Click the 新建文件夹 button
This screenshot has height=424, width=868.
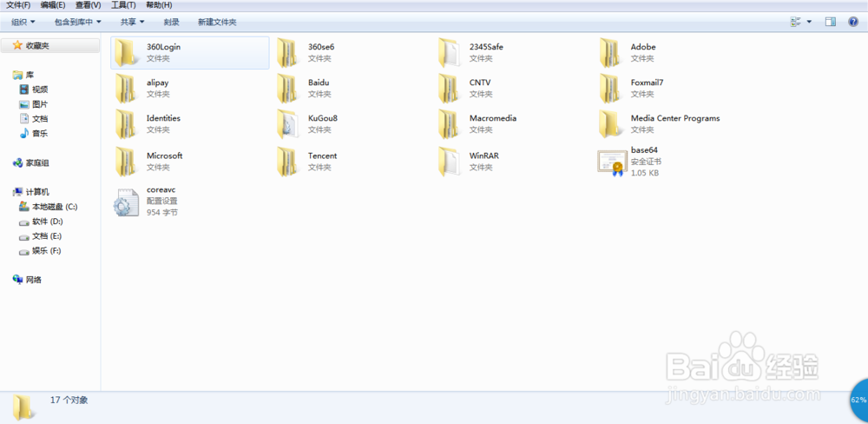point(217,23)
